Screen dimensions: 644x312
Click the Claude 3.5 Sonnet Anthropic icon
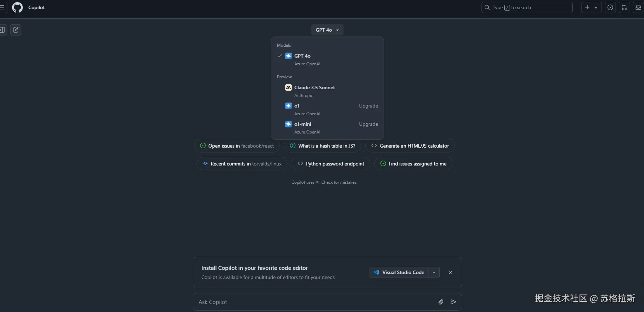click(x=288, y=87)
